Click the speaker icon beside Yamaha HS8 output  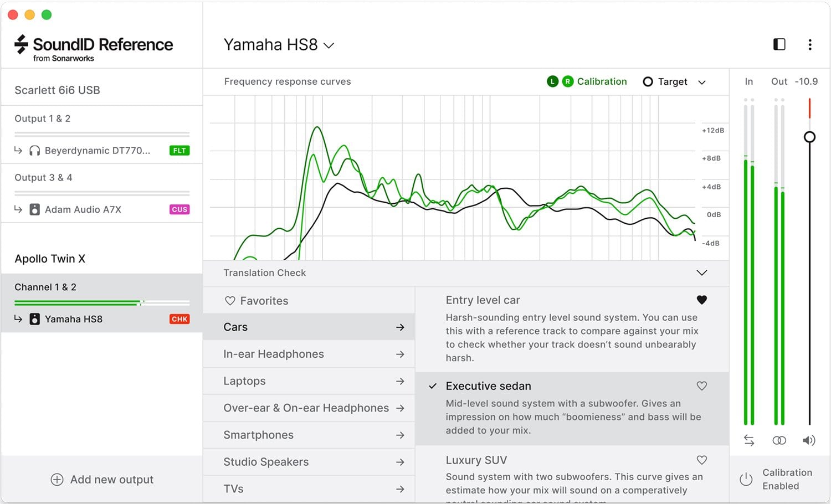tap(34, 319)
